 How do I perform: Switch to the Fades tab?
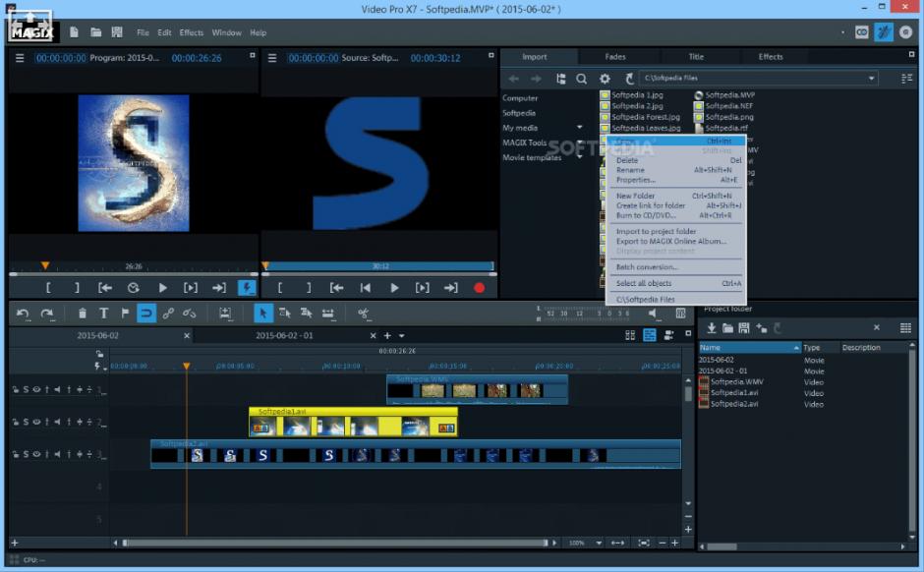[x=615, y=57]
